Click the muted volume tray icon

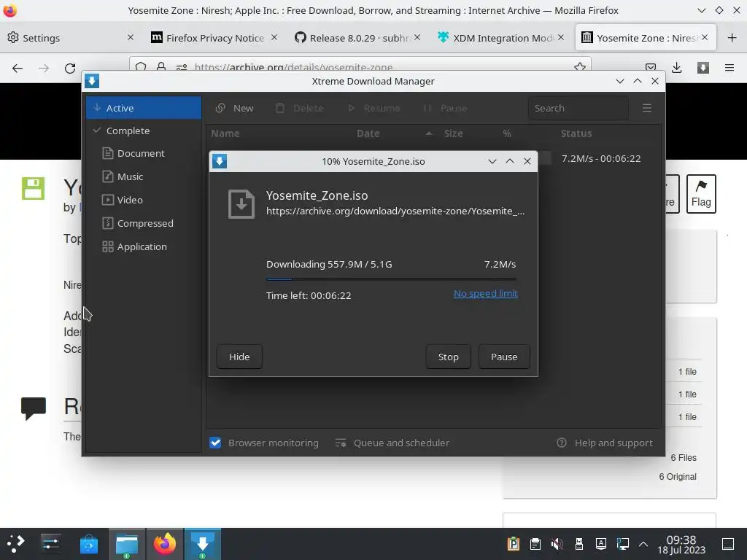click(557, 543)
